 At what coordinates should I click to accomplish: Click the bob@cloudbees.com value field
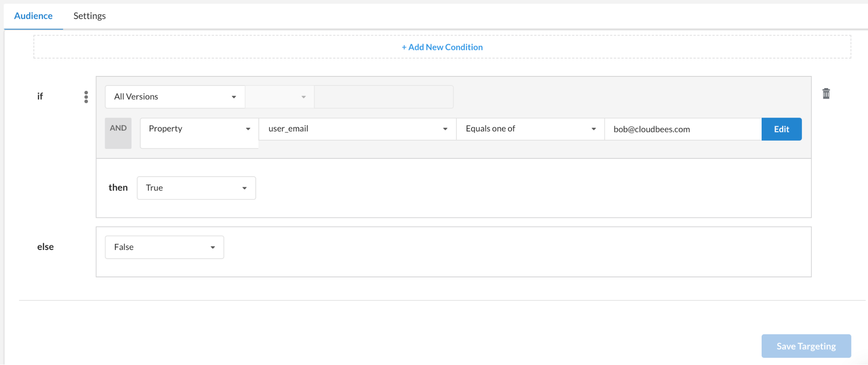tap(683, 129)
